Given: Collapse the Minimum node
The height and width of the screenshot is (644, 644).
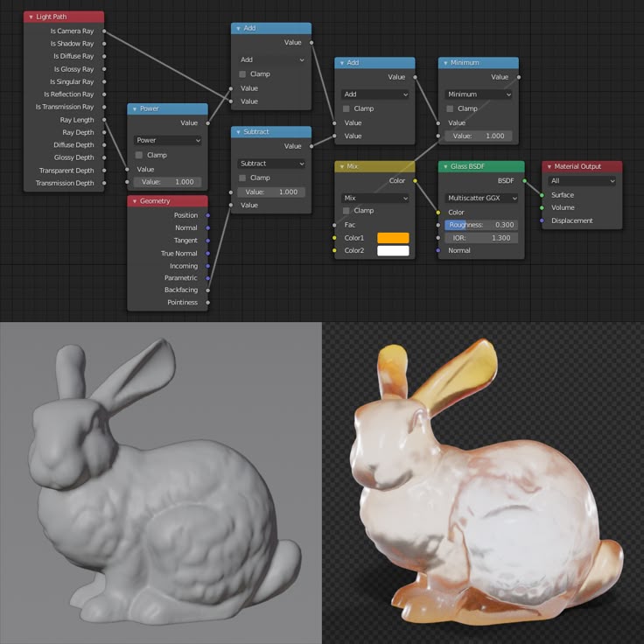Looking at the screenshot, I should tap(445, 63).
